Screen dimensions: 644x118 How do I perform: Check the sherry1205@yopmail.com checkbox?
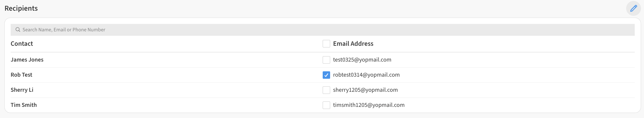326,90
